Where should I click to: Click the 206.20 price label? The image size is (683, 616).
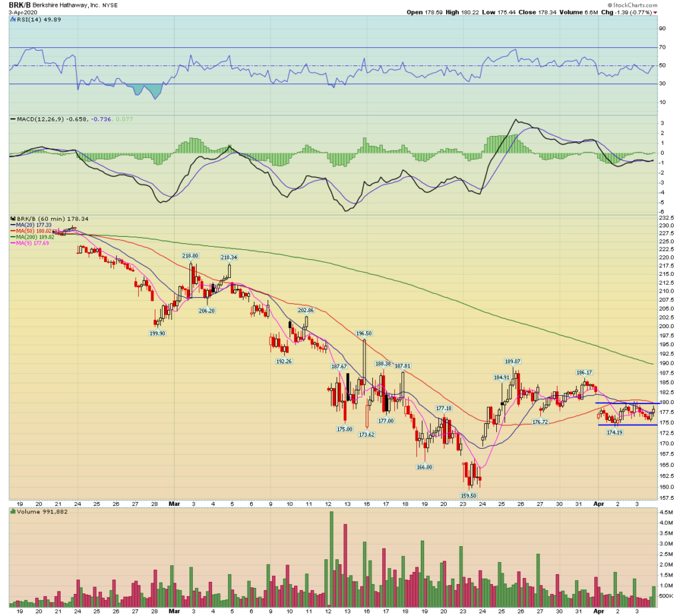(x=207, y=311)
